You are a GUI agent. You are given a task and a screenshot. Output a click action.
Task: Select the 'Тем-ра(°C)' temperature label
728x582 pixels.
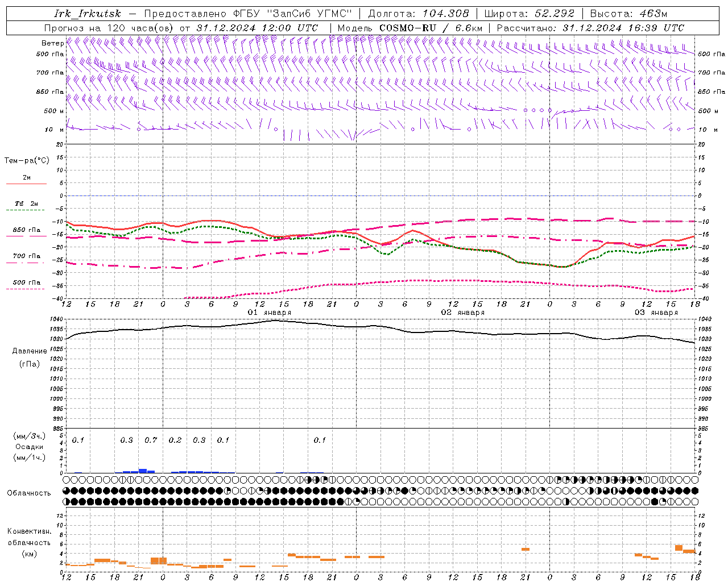[x=27, y=161]
